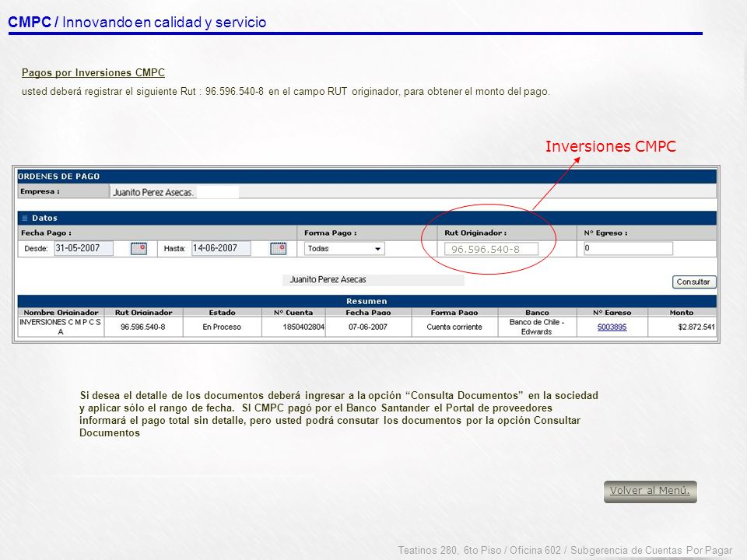Click the Desde date field 31-05-2007
This screenshot has width=747, height=560.
[x=84, y=248]
